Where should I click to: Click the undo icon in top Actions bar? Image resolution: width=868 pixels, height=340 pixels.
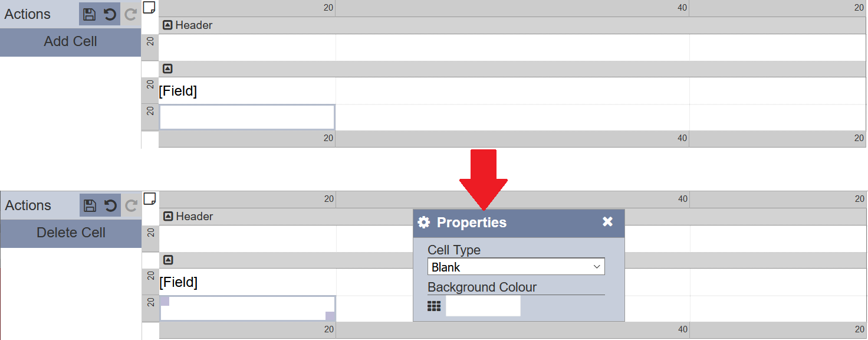pos(110,14)
